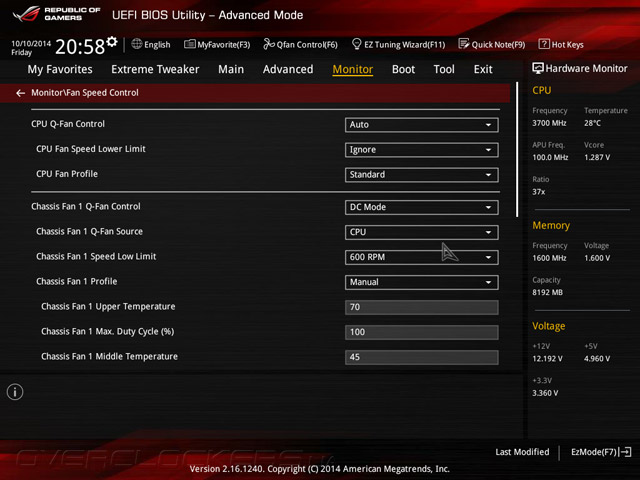Open CPU Fan Speed Lower Limit dropdown
Screen dimensions: 640x480
click(x=422, y=150)
